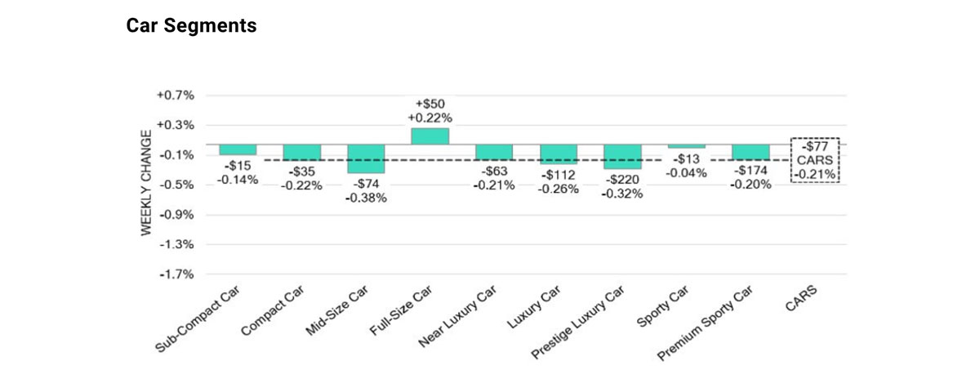The image size is (980, 392).
Task: Click the WEEKLY CHANGE axis title
Action: 146,183
